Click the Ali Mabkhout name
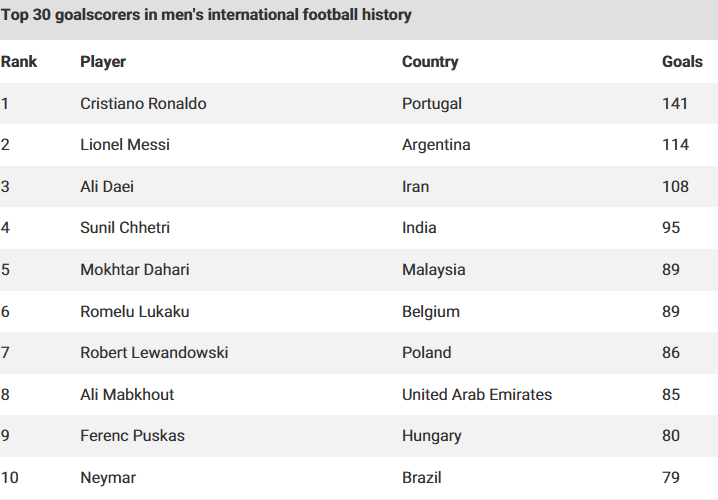Screen dimensions: 718x500 click(127, 395)
